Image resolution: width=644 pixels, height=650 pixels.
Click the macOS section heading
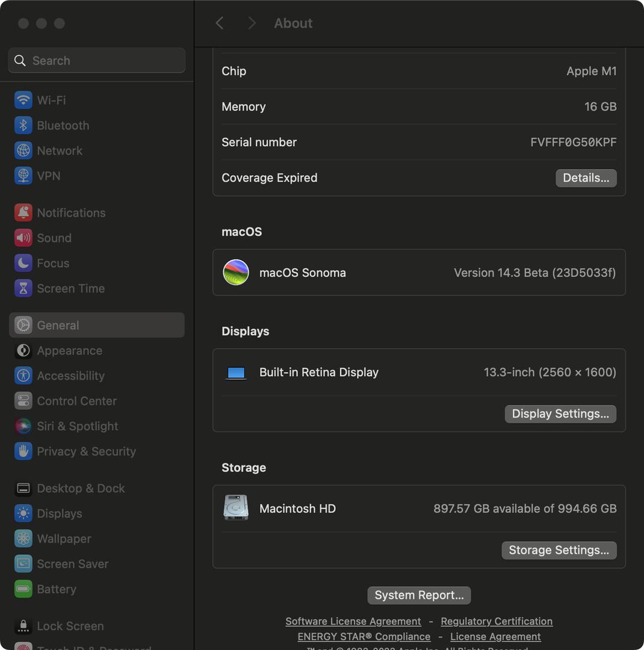tap(242, 232)
